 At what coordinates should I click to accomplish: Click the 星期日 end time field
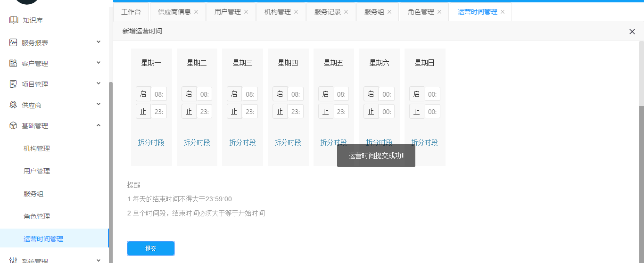pos(432,112)
